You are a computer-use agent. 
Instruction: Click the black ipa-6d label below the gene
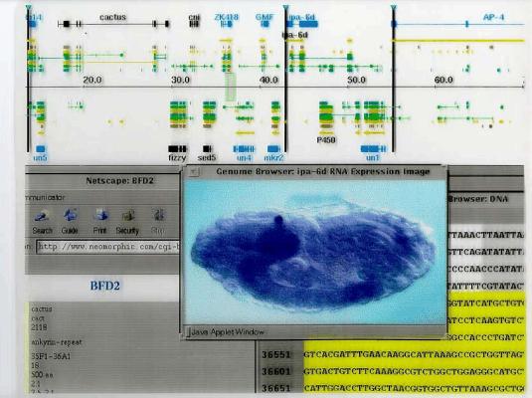click(x=295, y=35)
